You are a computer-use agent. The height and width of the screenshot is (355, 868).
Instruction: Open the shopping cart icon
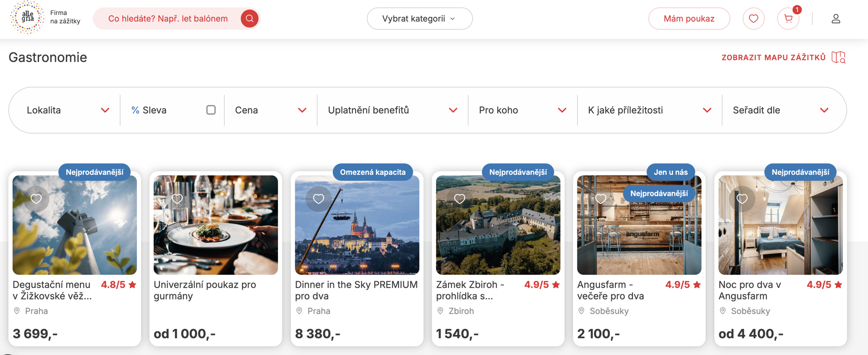(788, 19)
